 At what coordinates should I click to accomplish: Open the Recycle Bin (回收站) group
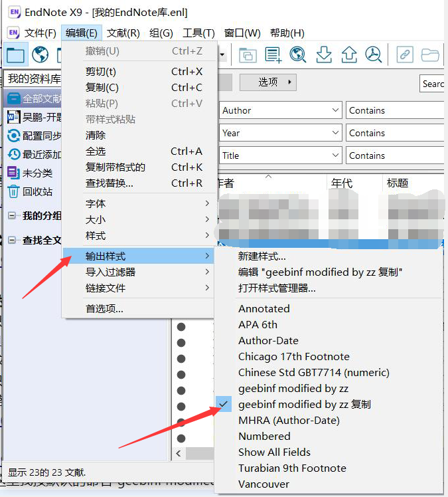[x=37, y=192]
